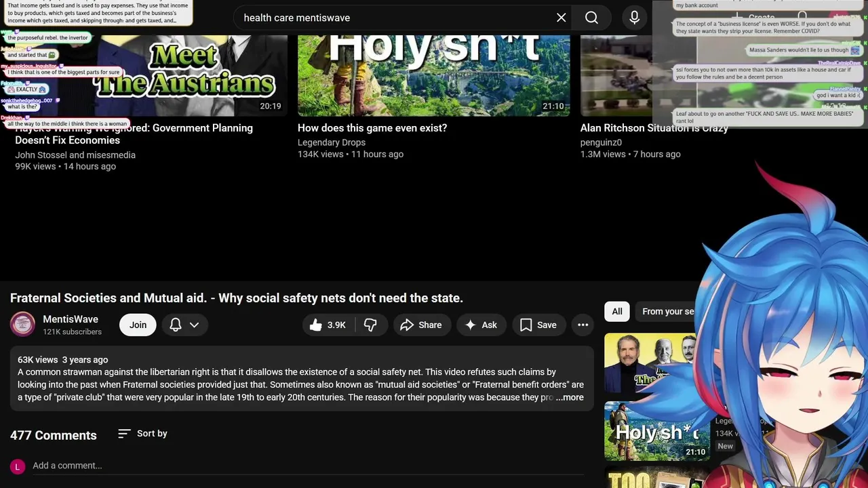Open the MentisWave channel name link
This screenshot has height=488, width=868.
tap(71, 319)
